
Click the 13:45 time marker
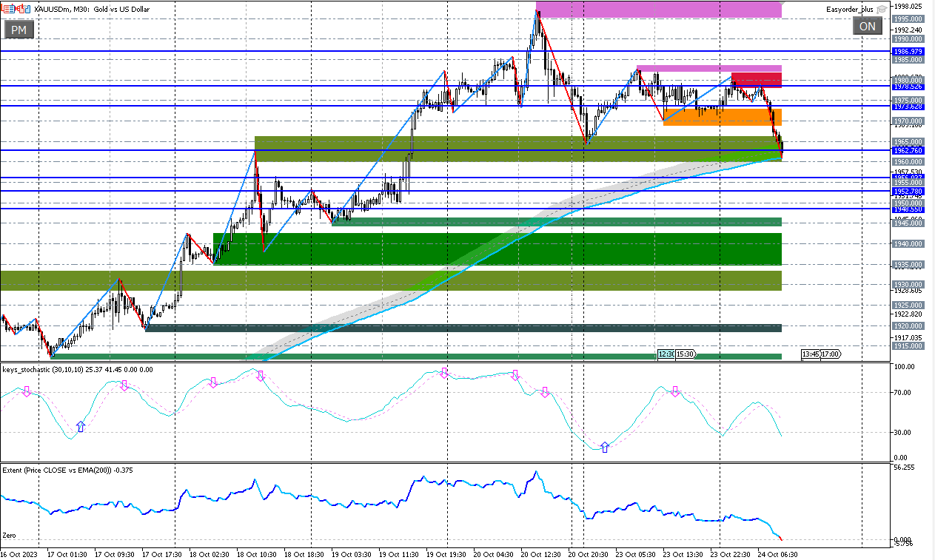(x=811, y=355)
